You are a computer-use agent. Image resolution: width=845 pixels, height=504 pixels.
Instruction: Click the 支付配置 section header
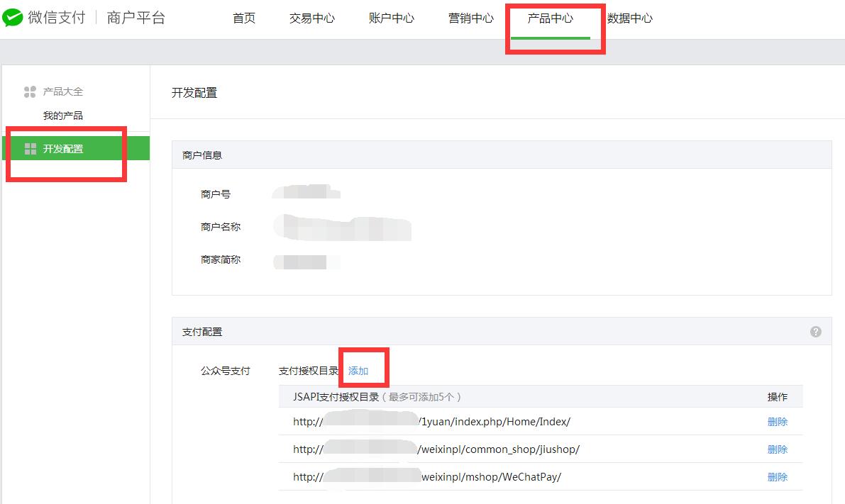pos(202,332)
